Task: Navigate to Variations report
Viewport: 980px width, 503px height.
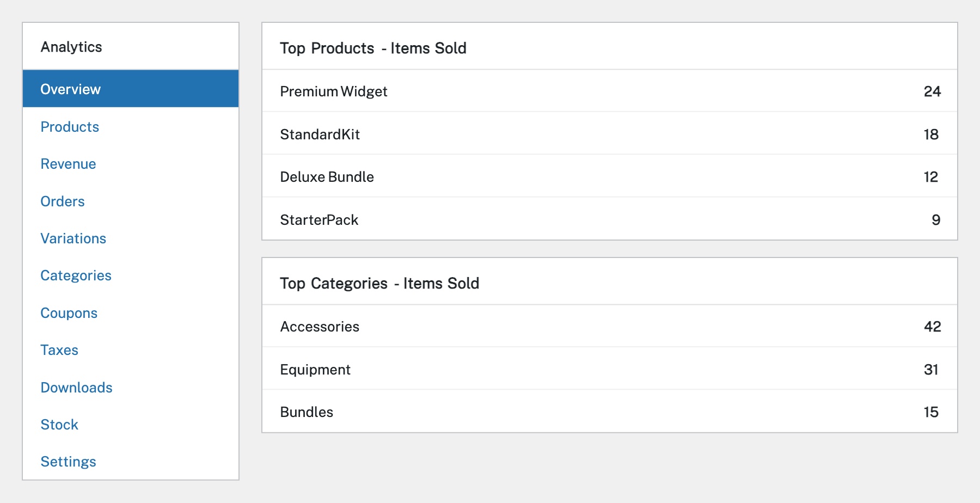Action: coord(73,238)
